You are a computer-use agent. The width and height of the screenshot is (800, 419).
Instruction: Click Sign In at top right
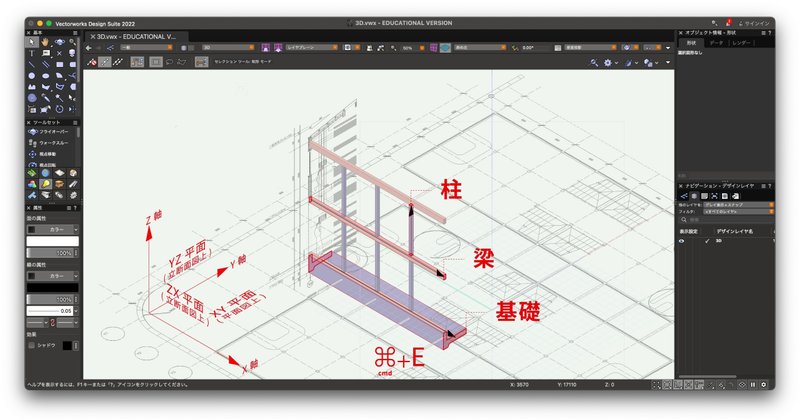[x=754, y=23]
